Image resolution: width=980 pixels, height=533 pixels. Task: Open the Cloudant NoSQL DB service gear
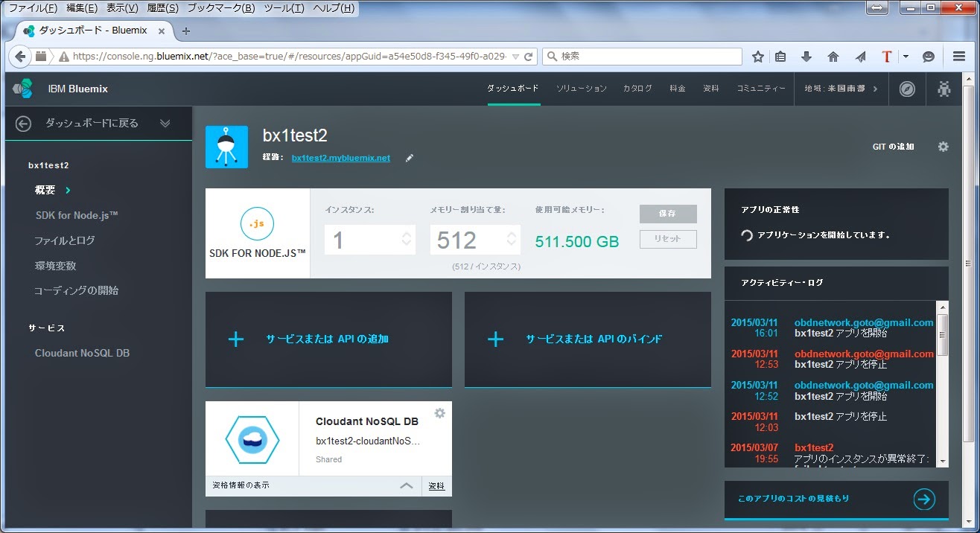click(x=439, y=413)
